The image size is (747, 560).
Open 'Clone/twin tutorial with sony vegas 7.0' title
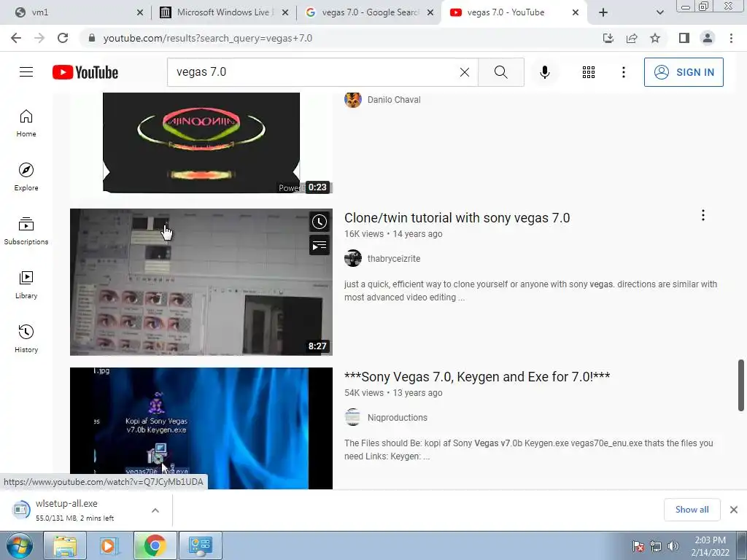pyautogui.click(x=457, y=218)
